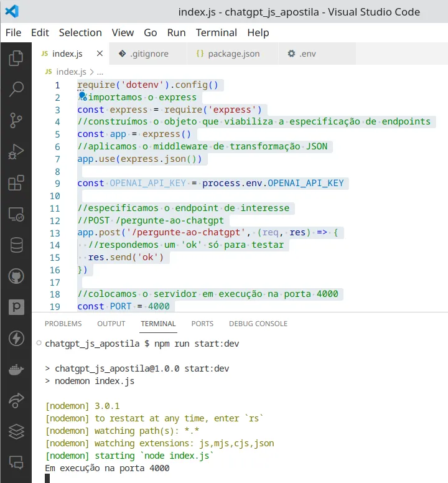Click res.send('ok') on line 15

126,257
